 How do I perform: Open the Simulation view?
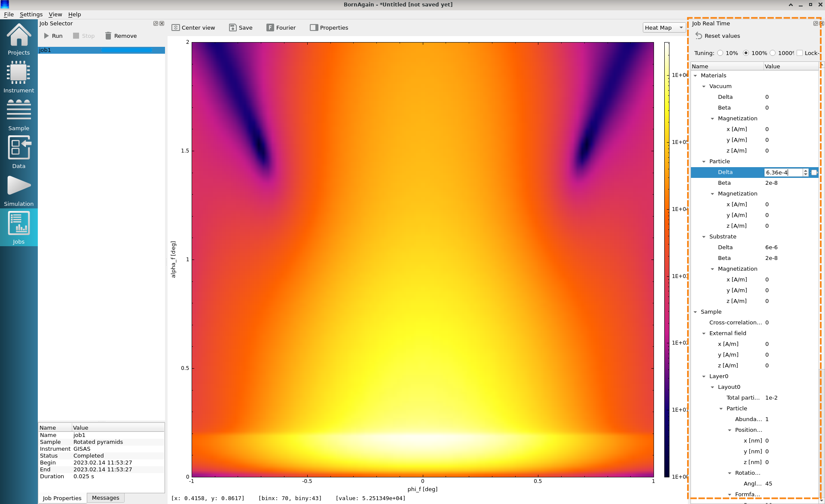pyautogui.click(x=19, y=191)
